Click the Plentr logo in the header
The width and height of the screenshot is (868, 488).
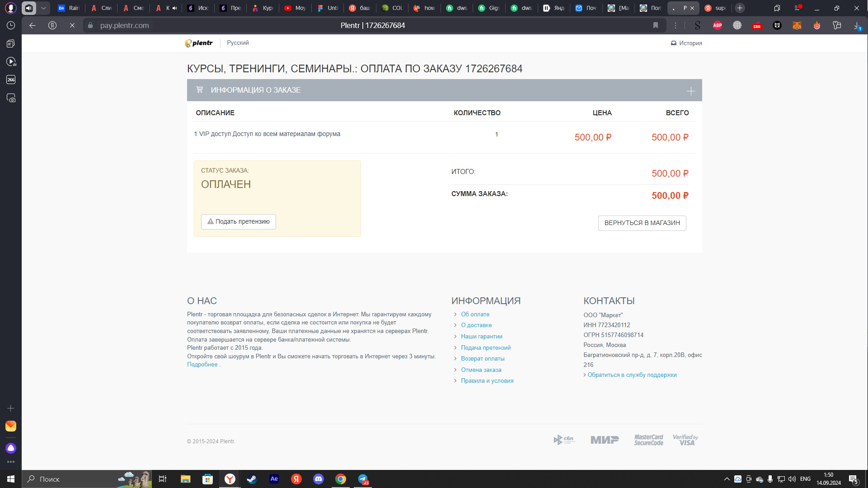(x=199, y=43)
